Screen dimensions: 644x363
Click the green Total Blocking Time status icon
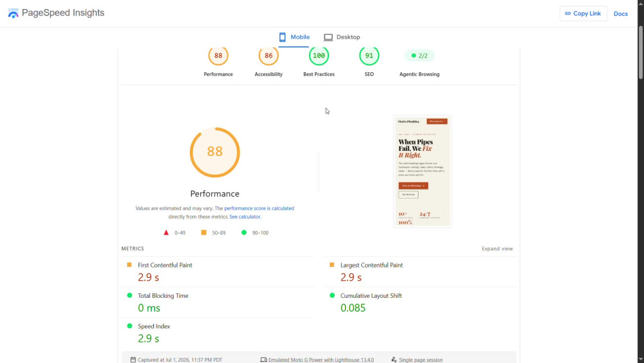point(129,295)
